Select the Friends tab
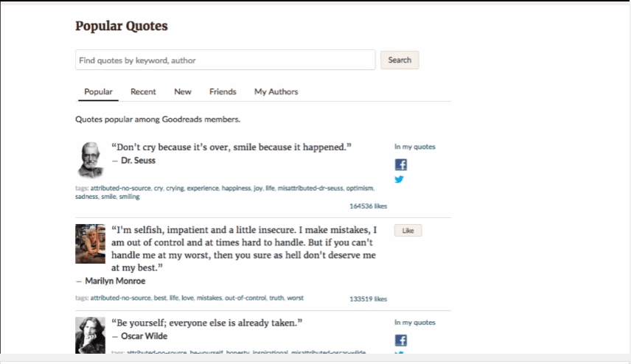This screenshot has width=631, height=364. pyautogui.click(x=223, y=92)
